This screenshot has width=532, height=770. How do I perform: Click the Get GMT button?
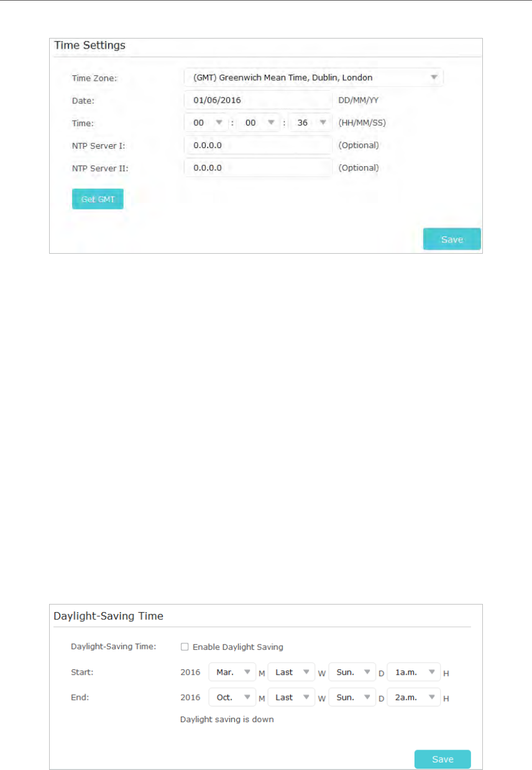98,199
